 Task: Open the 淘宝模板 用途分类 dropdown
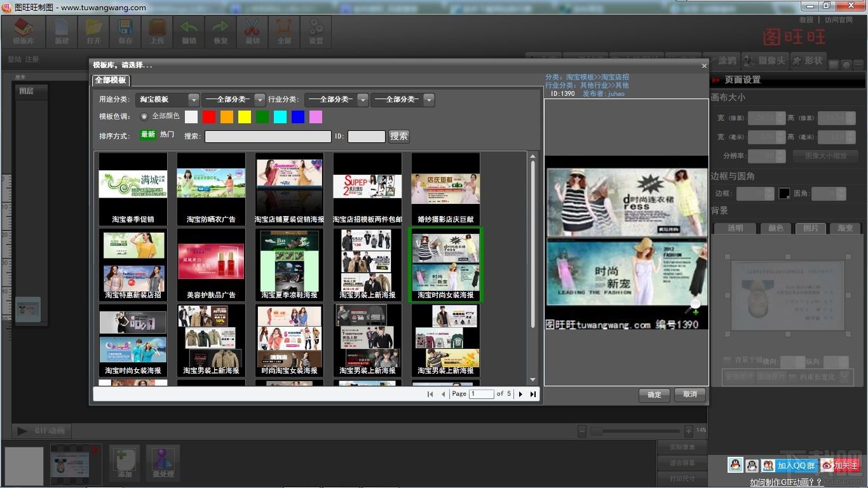coord(168,100)
